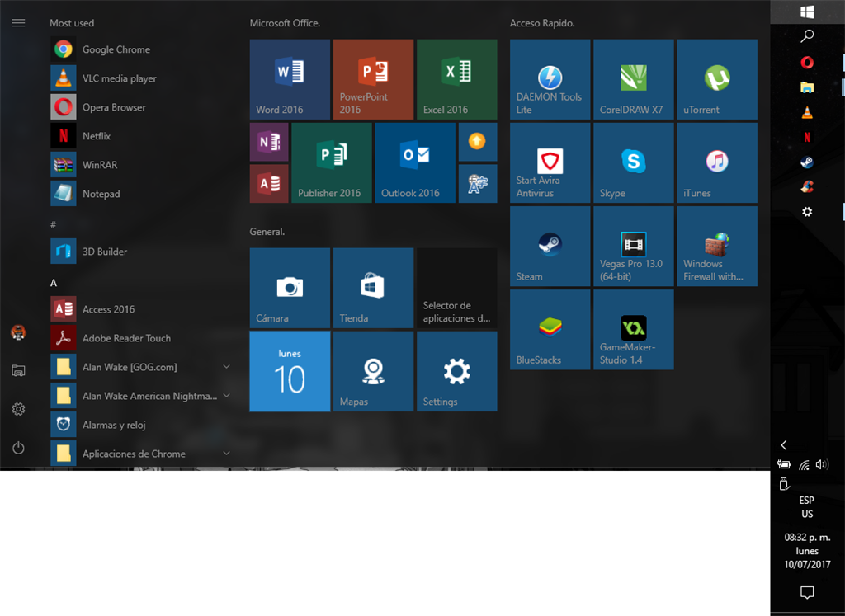Open VLC media player from Most used
This screenshot has height=616, width=845.
(140, 78)
